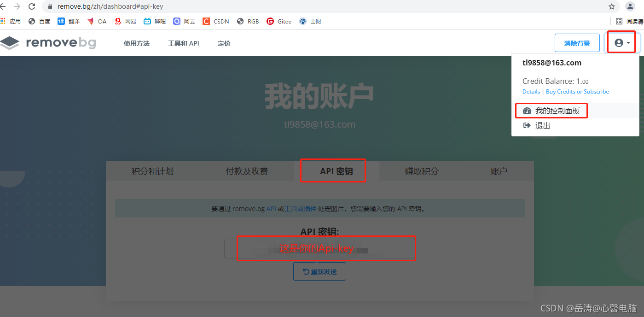Click the Credit Balance: 1.00 text
Screen dimensions: 644x317
[556, 81]
